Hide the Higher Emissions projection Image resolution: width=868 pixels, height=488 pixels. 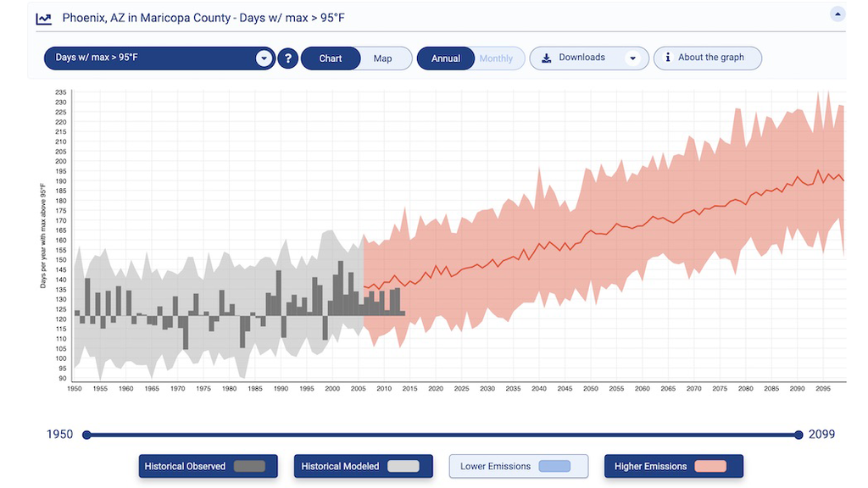(x=673, y=465)
